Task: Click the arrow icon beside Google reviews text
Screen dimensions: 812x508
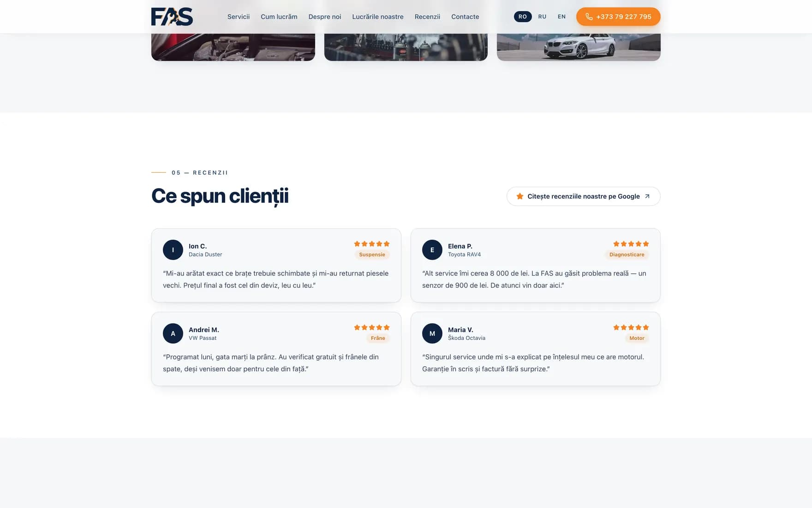Action: [x=647, y=196]
